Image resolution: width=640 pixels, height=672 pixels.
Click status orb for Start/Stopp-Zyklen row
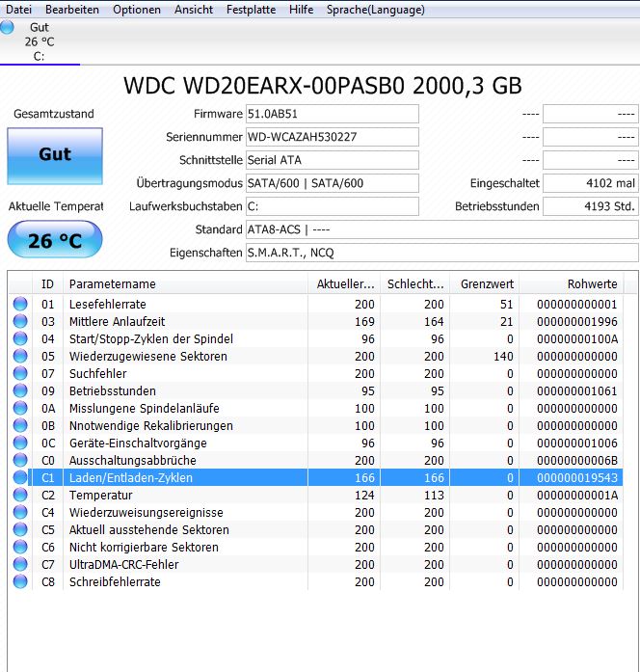pyautogui.click(x=20, y=338)
